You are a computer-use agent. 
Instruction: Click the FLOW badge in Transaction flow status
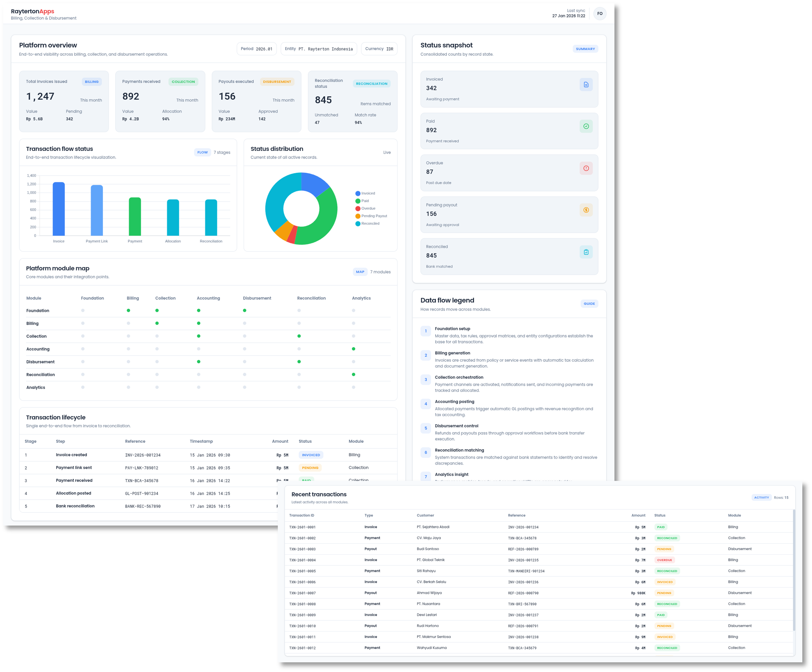pyautogui.click(x=202, y=152)
